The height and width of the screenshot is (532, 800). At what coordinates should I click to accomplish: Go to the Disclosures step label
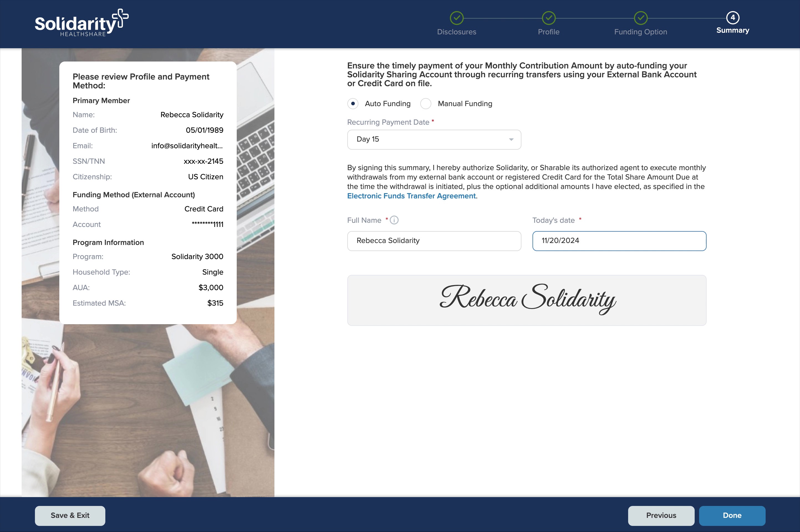click(x=457, y=32)
